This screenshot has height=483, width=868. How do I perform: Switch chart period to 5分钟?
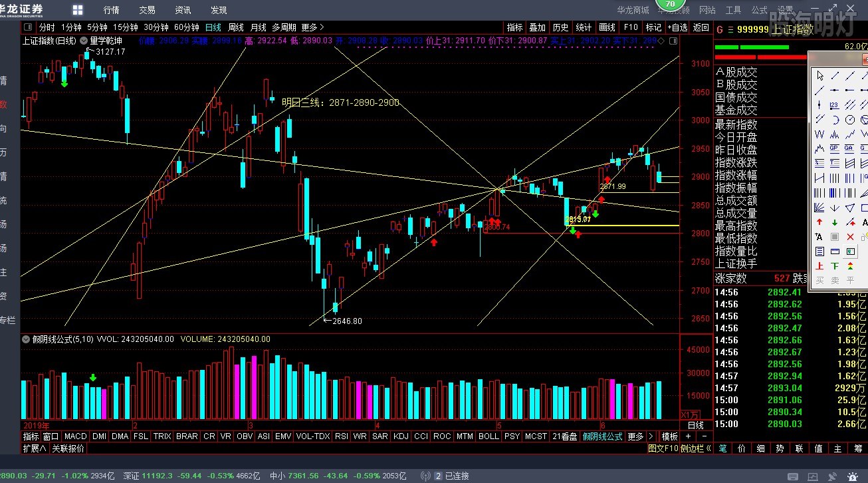tap(97, 27)
